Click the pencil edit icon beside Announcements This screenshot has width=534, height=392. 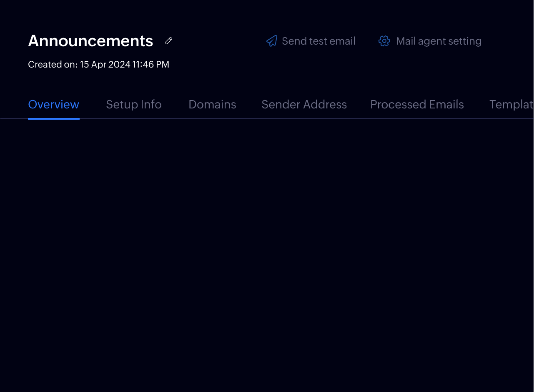click(168, 41)
